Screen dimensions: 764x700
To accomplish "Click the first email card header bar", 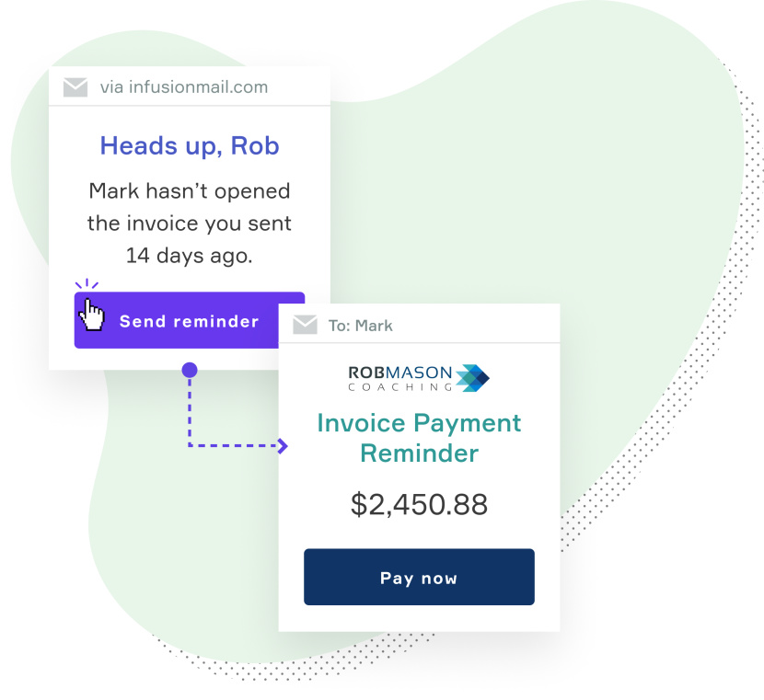I will coord(190,86).
